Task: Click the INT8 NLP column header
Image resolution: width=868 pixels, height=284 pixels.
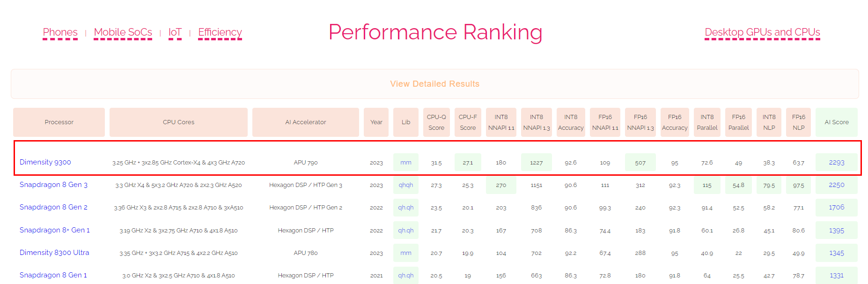Action: click(x=769, y=122)
